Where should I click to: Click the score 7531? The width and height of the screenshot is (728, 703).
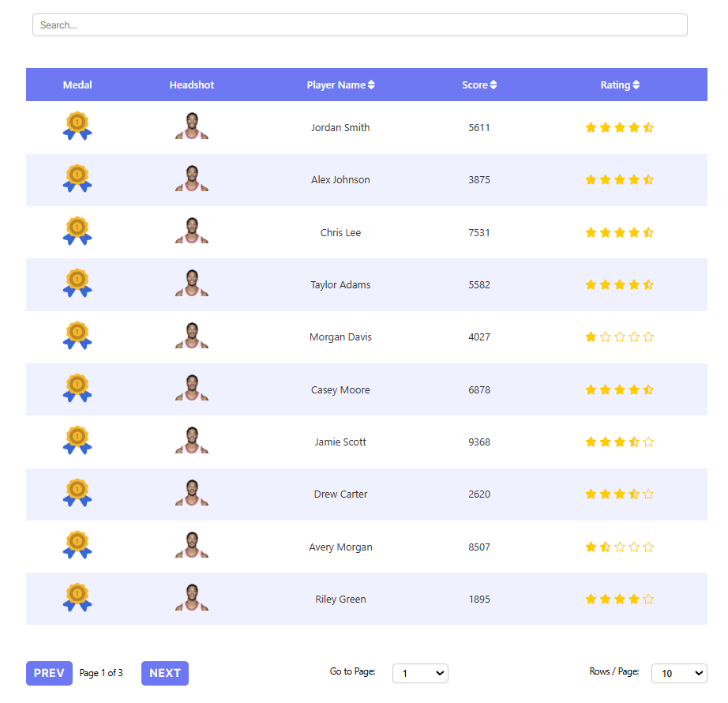(x=479, y=233)
